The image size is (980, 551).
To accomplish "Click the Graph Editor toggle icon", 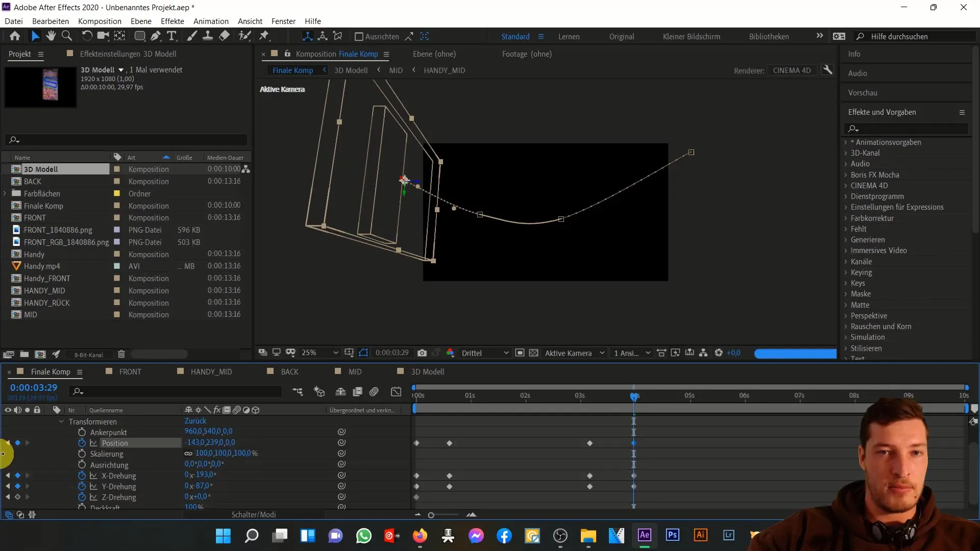I will point(397,391).
